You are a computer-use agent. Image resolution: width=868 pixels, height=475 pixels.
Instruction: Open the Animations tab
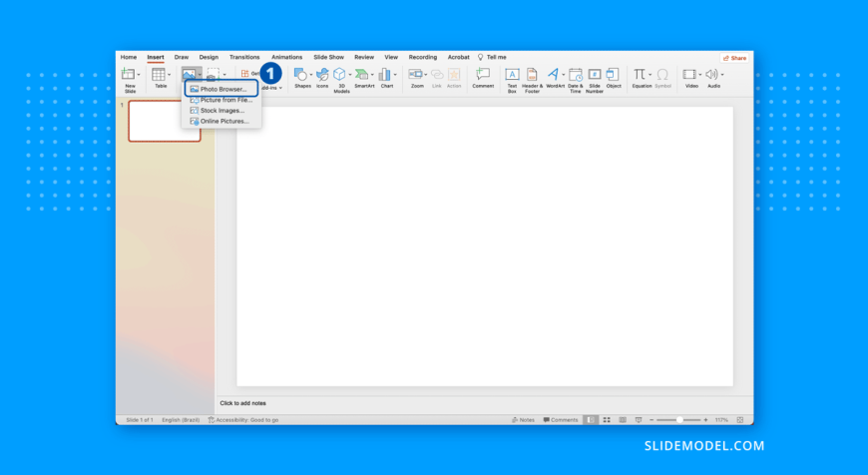[286, 57]
